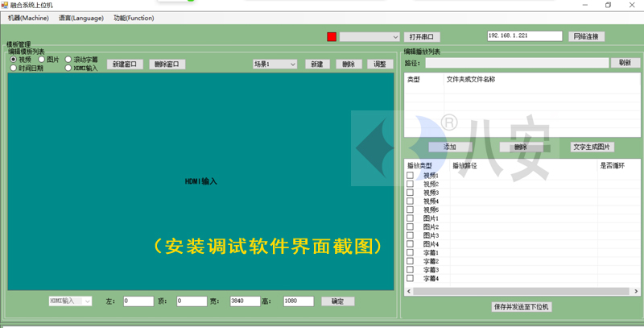644x328 pixels.
Task: Click the 确定 confirm button
Action: 337,301
